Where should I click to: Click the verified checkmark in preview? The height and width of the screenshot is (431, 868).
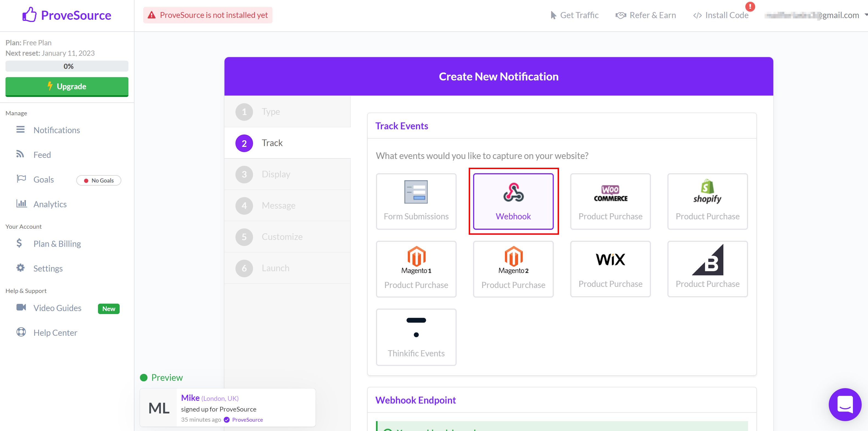(x=227, y=420)
